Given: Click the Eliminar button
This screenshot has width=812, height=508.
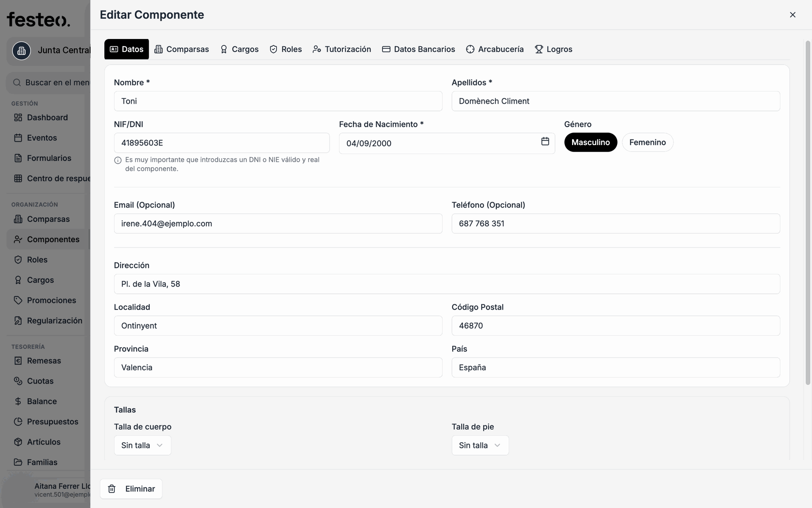Looking at the screenshot, I should pyautogui.click(x=131, y=489).
